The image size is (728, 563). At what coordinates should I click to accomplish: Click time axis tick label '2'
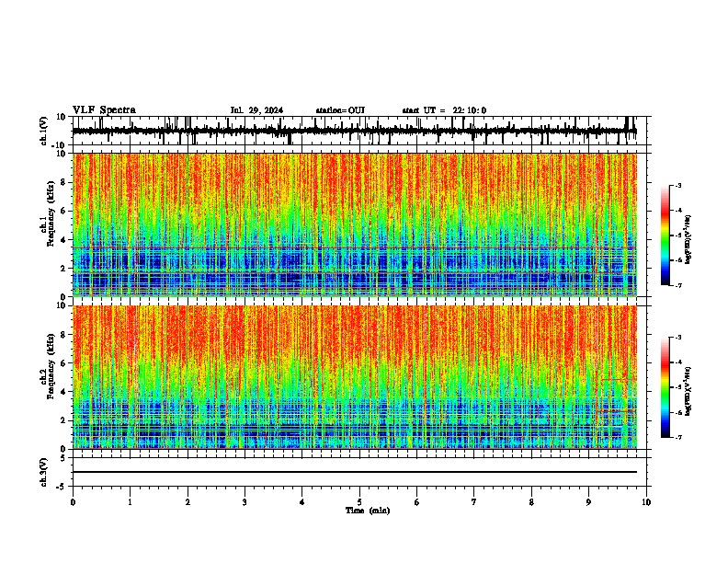(x=188, y=502)
